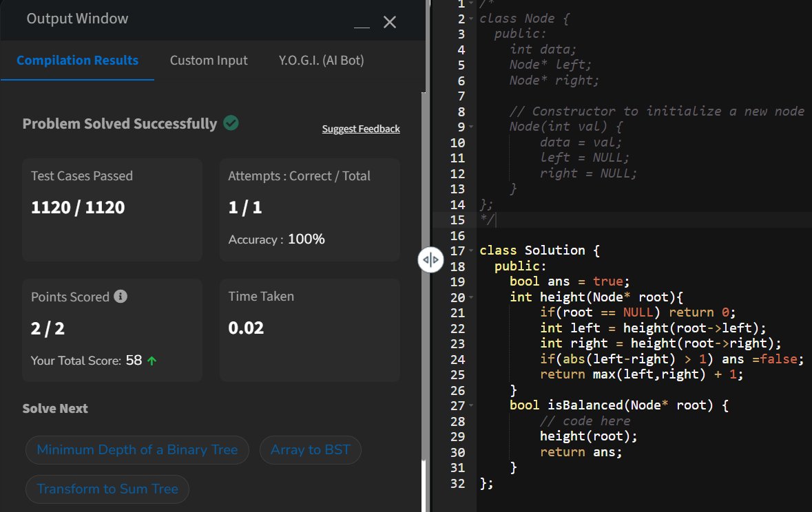Collapse the isBalanced function fold at line 27
Viewport: 812px width, 512px height.
471,405
